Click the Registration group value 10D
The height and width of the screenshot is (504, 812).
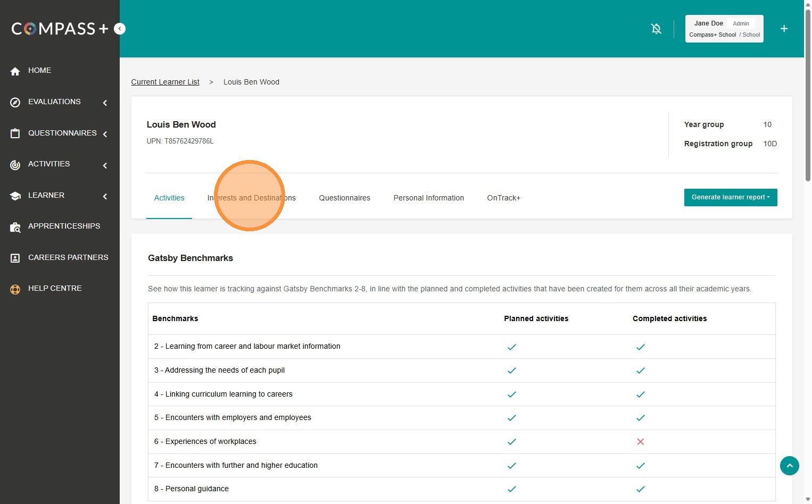(770, 144)
